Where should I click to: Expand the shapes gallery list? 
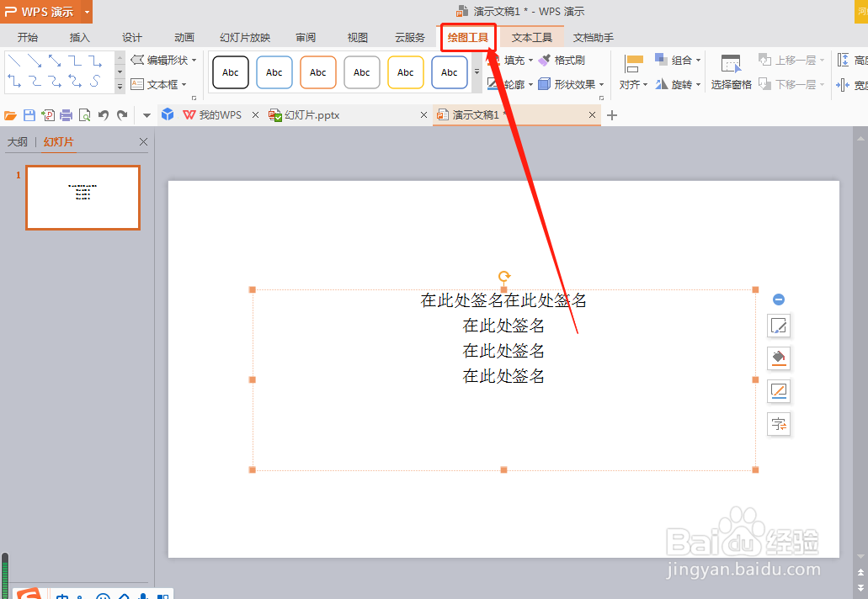point(120,86)
